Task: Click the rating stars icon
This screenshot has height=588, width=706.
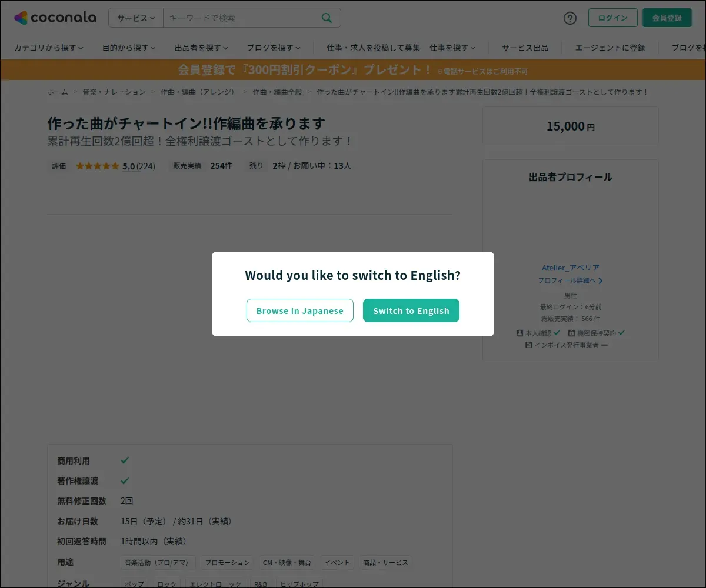Action: click(98, 166)
